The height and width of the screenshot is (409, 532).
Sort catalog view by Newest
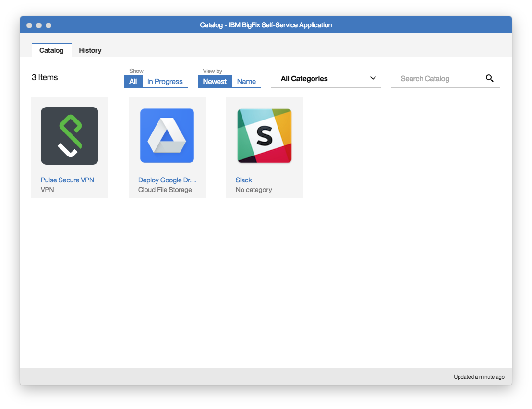click(x=215, y=82)
